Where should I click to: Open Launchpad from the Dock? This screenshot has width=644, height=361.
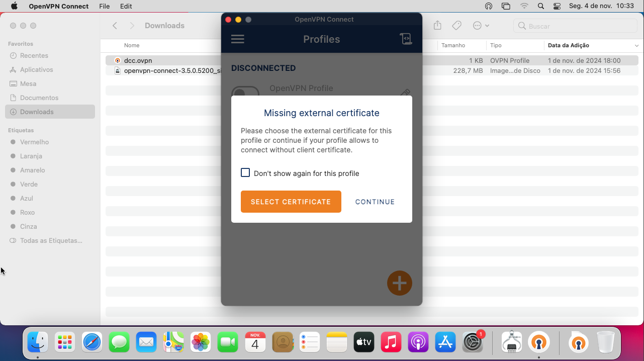(65, 342)
